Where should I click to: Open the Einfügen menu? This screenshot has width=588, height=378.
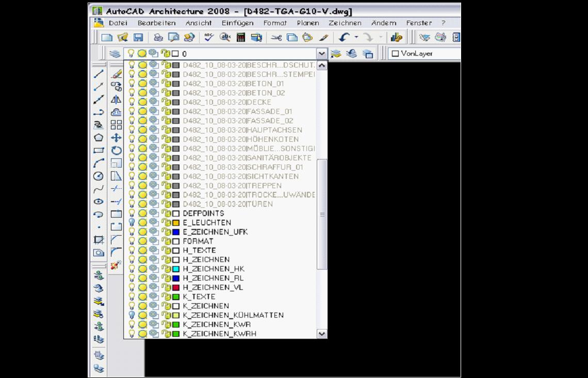(237, 23)
